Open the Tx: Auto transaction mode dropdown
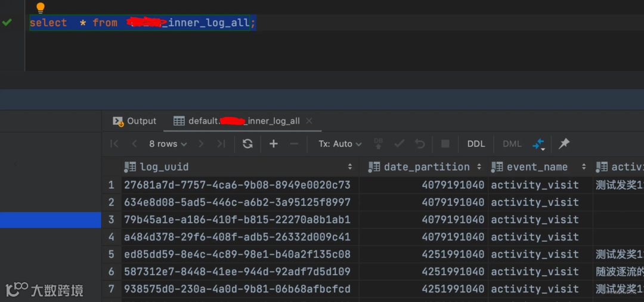 [x=340, y=144]
